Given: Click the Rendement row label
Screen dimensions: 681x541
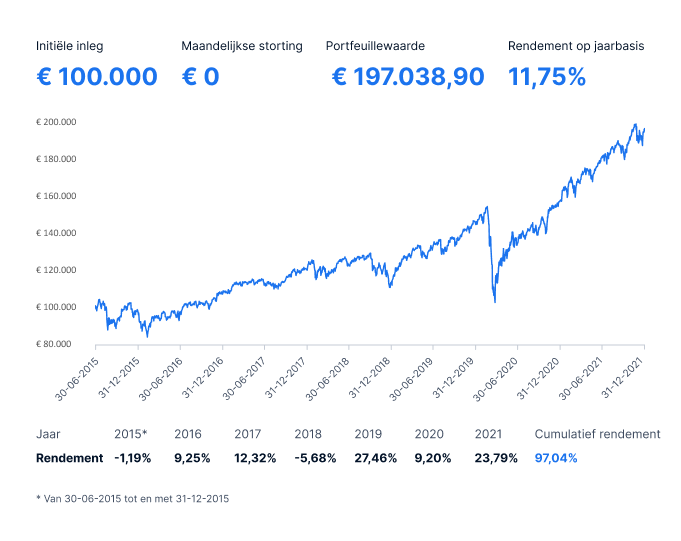Looking at the screenshot, I should tap(69, 457).
